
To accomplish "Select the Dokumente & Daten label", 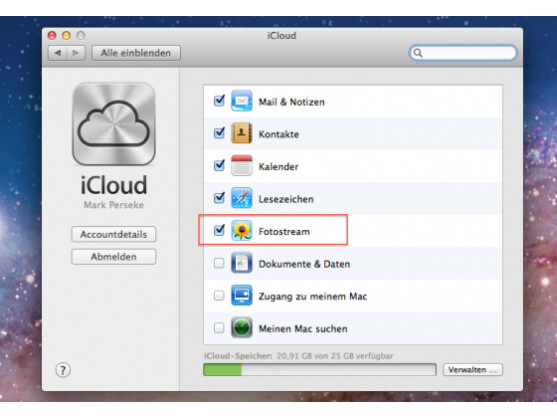I will [304, 264].
